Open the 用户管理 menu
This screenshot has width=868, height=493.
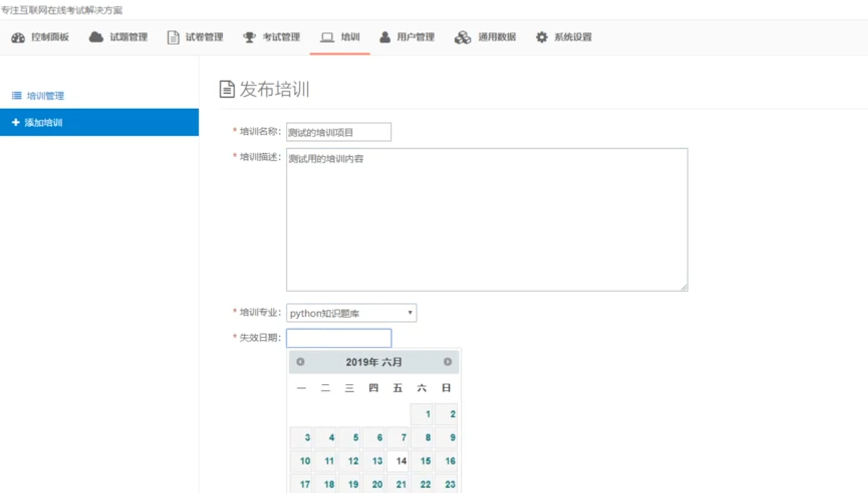pyautogui.click(x=407, y=38)
